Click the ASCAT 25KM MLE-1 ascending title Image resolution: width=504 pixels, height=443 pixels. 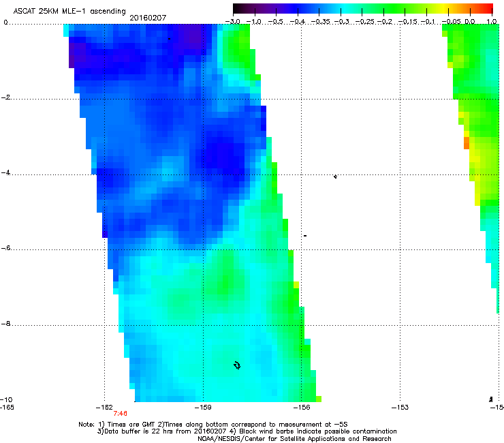[x=69, y=12]
